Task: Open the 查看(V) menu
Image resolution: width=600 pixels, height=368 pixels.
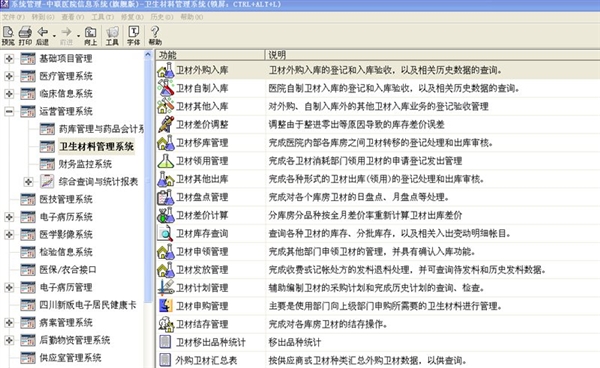Action: click(73, 17)
